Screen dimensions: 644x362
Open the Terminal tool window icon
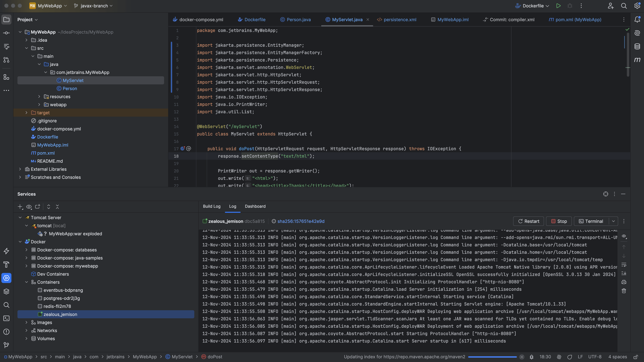pyautogui.click(x=6, y=318)
